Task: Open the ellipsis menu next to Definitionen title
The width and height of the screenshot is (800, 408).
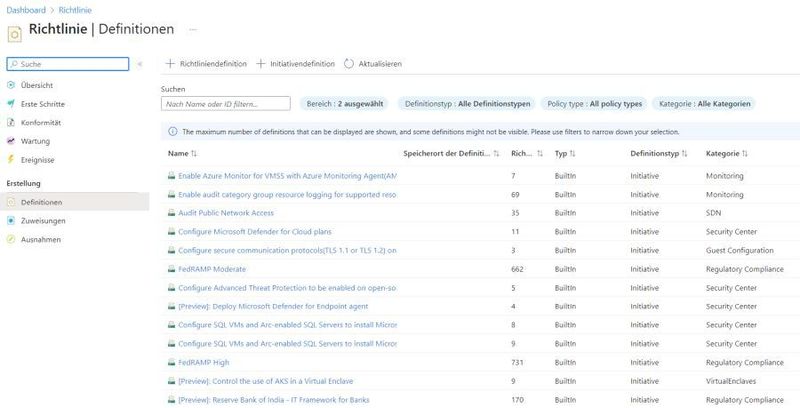Action: coord(193,30)
